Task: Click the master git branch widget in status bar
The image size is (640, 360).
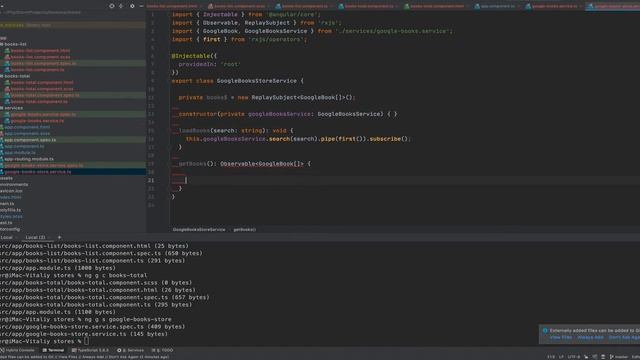Action: pyautogui.click(x=618, y=357)
